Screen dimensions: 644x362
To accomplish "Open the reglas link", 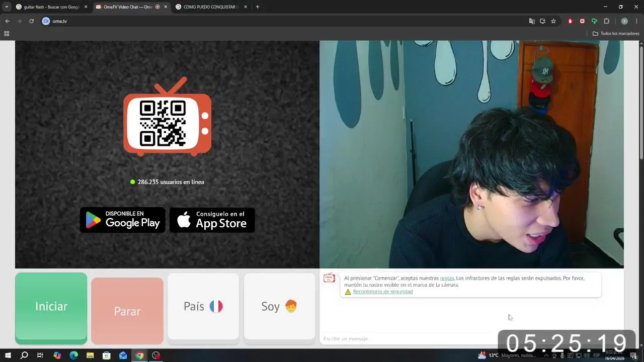I will (x=447, y=278).
